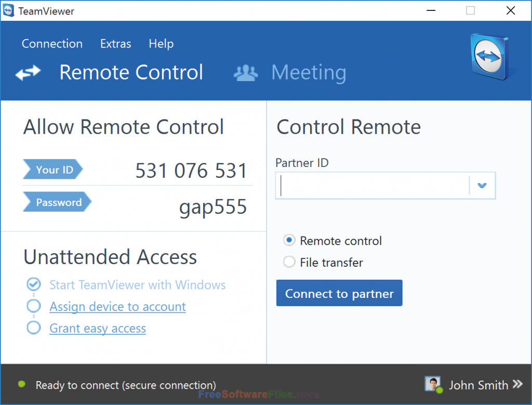
Task: Click the green ready status dot
Action: coord(20,385)
